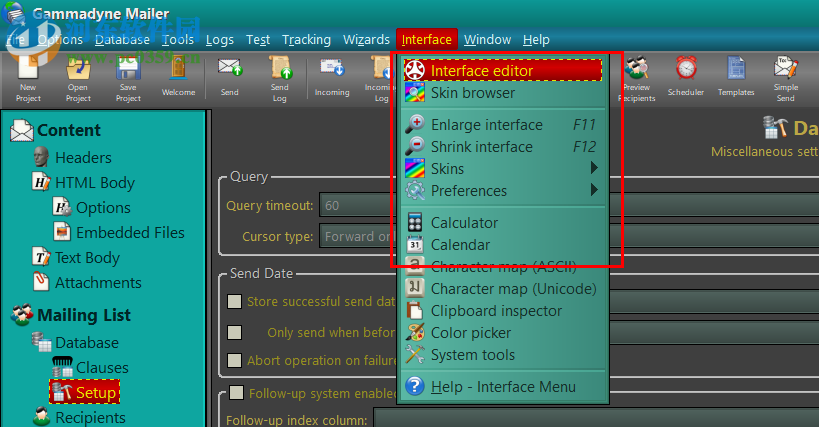
Task: Select HTML Body in Content tree
Action: (95, 183)
